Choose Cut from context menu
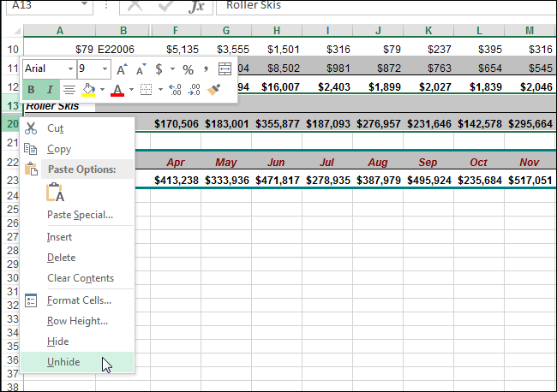Screen dimensions: 557x392 point(77,128)
